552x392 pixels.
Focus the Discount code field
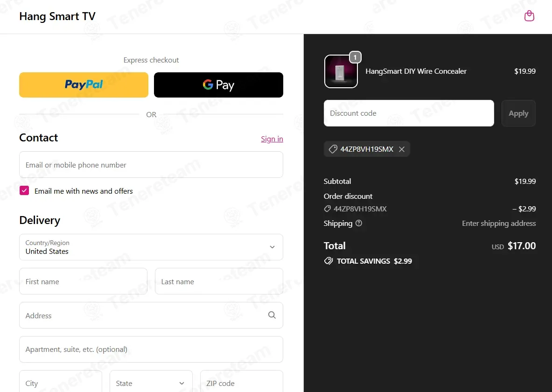click(x=409, y=113)
